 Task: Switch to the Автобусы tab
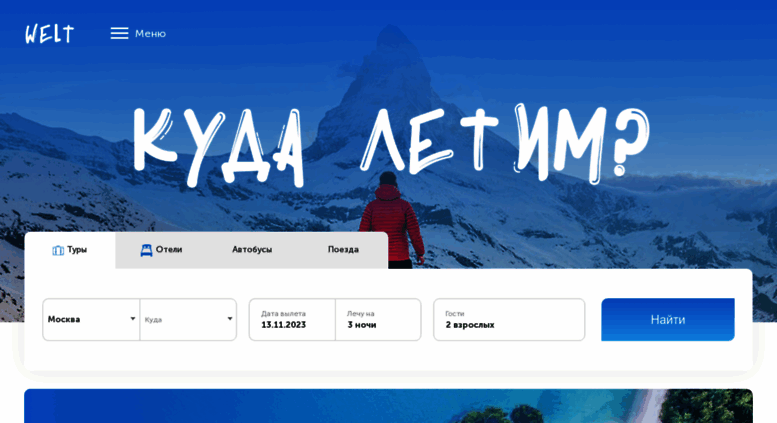pyautogui.click(x=252, y=250)
